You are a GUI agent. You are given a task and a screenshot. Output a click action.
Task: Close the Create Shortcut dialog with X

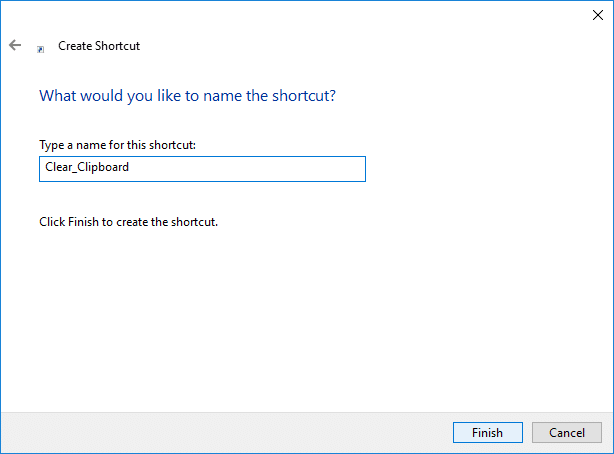[x=598, y=14]
